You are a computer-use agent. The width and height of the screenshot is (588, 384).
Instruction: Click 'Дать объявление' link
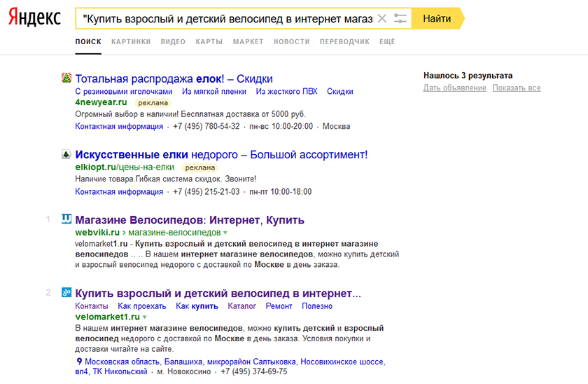[x=455, y=88]
